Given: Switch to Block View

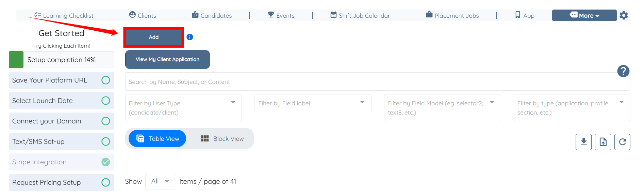Looking at the screenshot, I should pos(222,139).
